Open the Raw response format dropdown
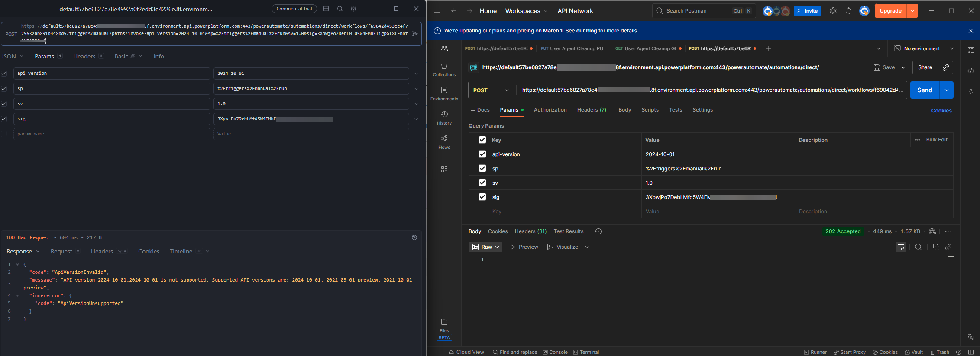Screen dimensions: 980x356 485,247
